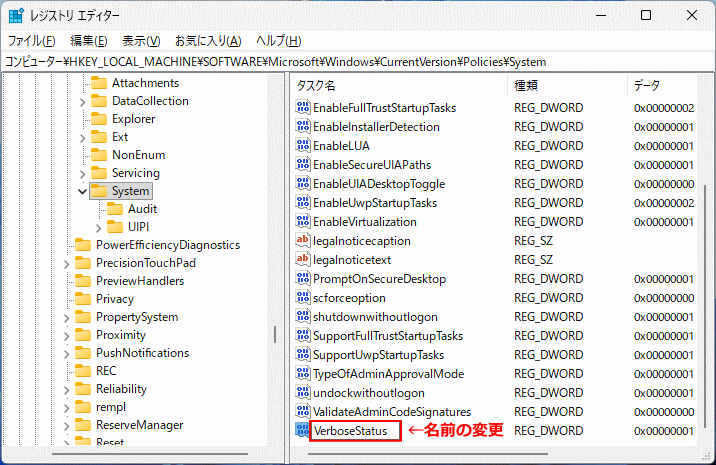
Task: Open the 表示(V) menu
Action: point(141,41)
